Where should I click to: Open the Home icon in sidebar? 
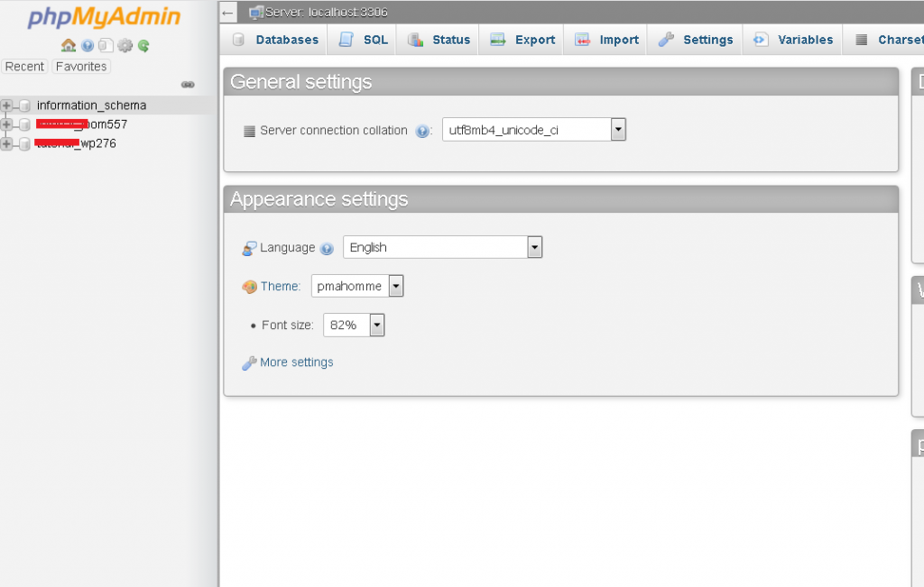[69, 45]
